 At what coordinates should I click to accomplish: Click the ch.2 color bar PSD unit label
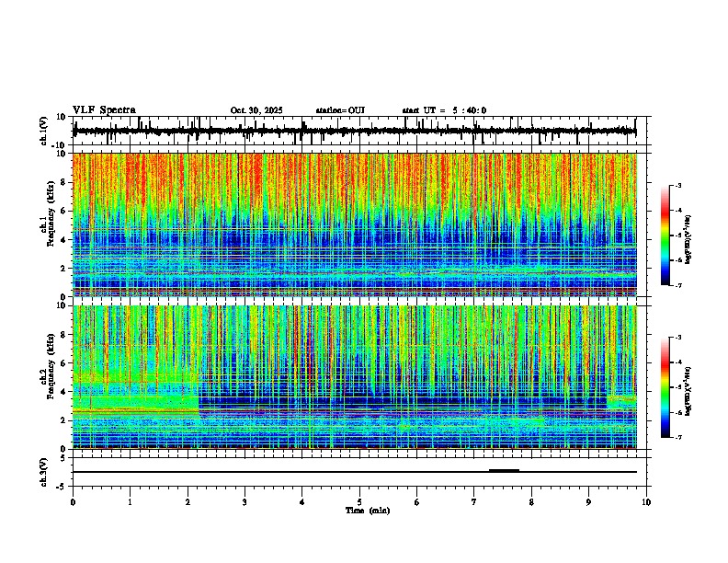(688, 392)
